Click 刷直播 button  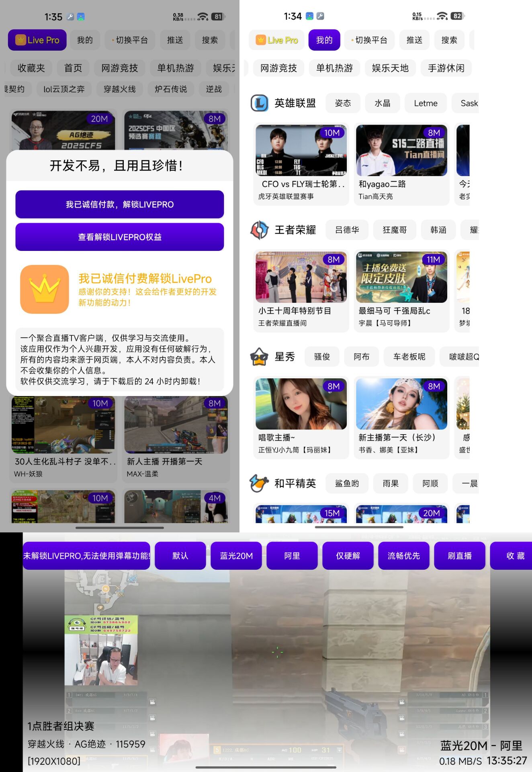point(460,556)
